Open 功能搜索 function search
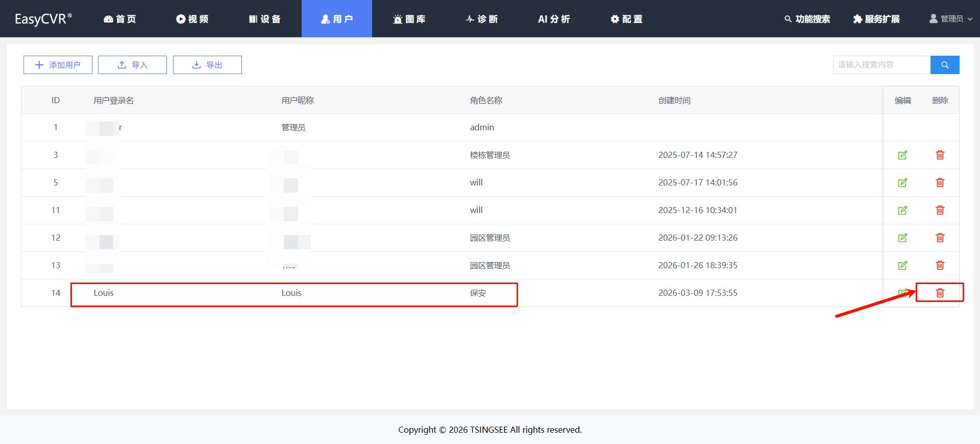Image resolution: width=980 pixels, height=444 pixels. pos(807,19)
